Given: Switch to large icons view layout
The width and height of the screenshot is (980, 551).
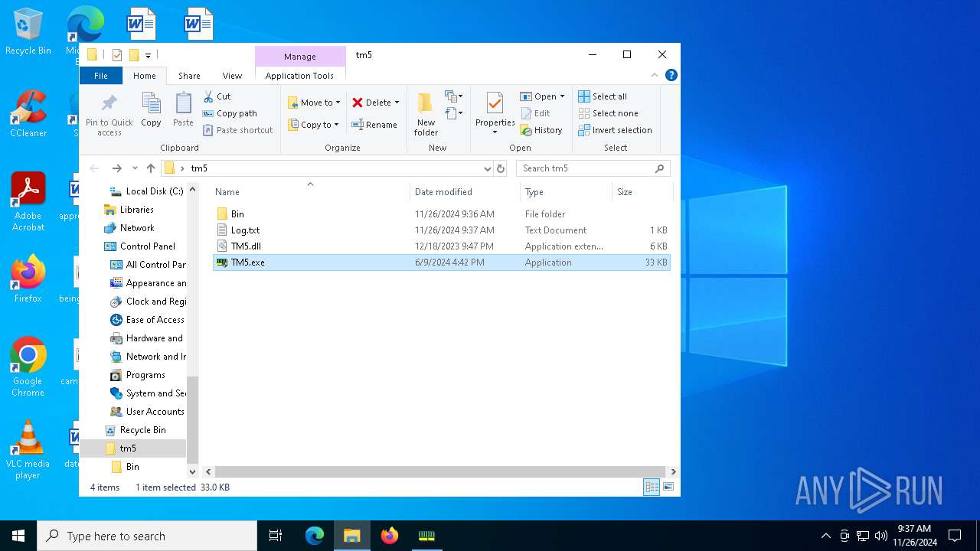Looking at the screenshot, I should [668, 487].
